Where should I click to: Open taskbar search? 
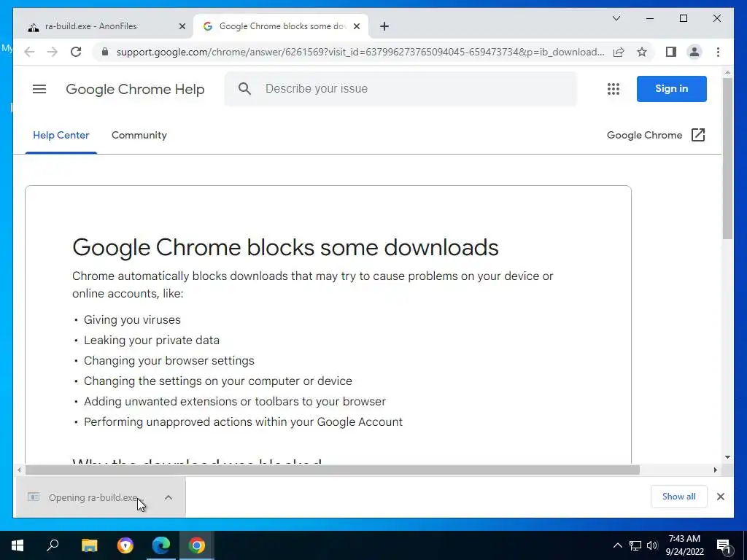[x=53, y=545]
